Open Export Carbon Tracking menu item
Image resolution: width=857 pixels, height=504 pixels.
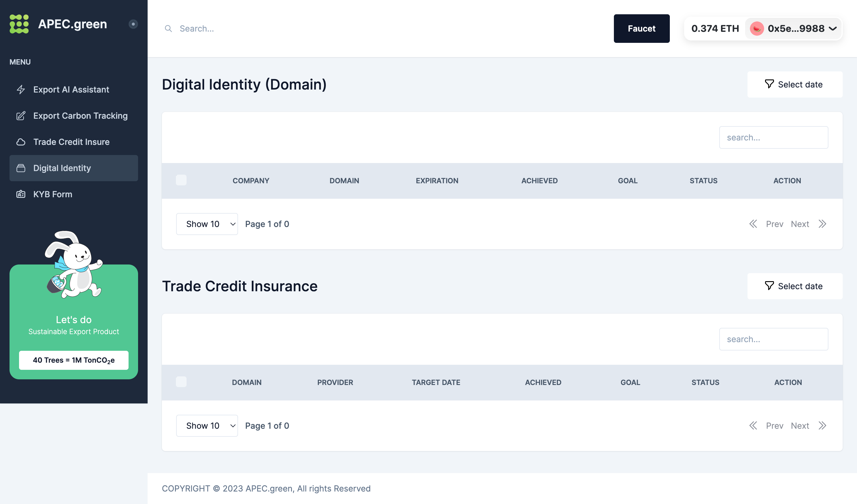click(80, 116)
